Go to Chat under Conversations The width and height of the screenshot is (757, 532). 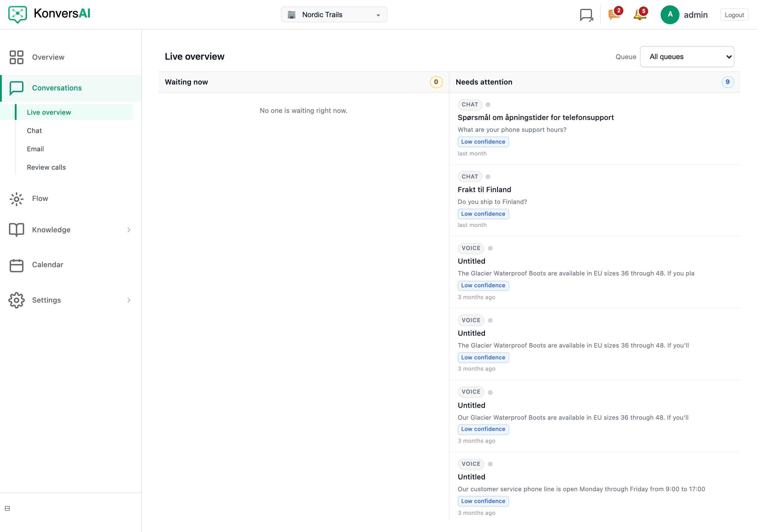click(34, 131)
